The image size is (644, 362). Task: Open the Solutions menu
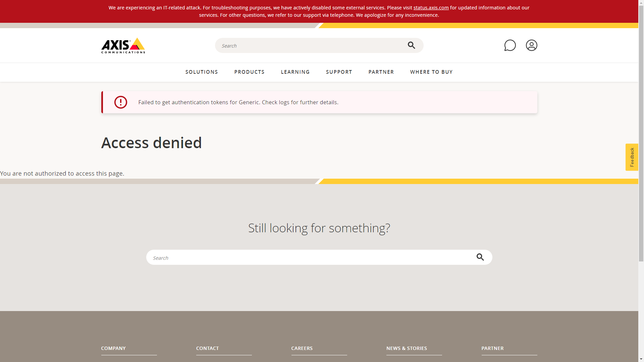[x=202, y=72]
